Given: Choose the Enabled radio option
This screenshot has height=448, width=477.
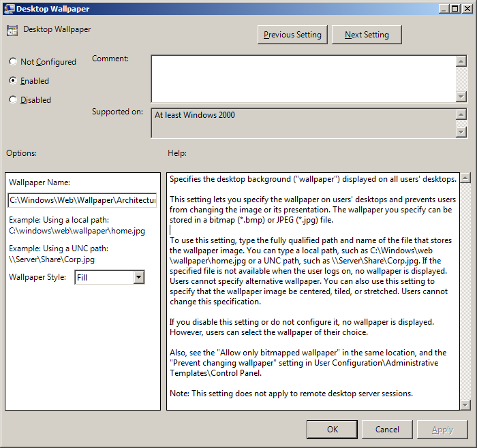Looking at the screenshot, I should 13,81.
